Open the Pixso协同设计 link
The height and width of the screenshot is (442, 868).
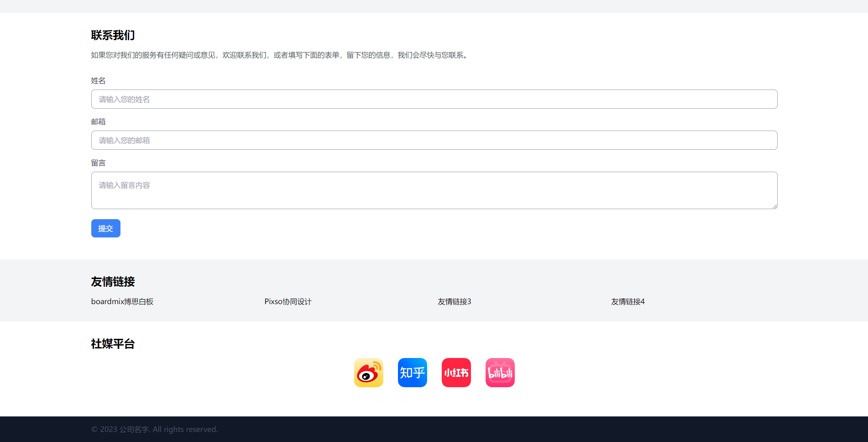pos(288,301)
